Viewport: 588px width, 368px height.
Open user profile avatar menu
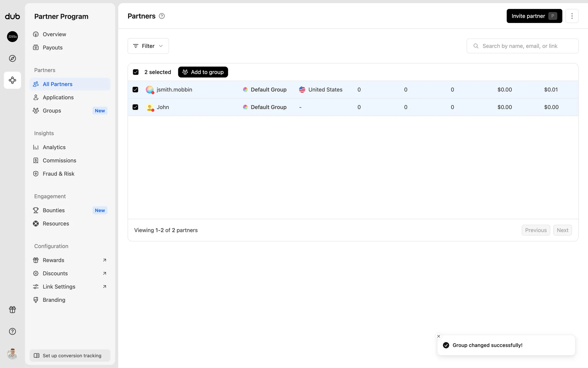pyautogui.click(x=12, y=354)
